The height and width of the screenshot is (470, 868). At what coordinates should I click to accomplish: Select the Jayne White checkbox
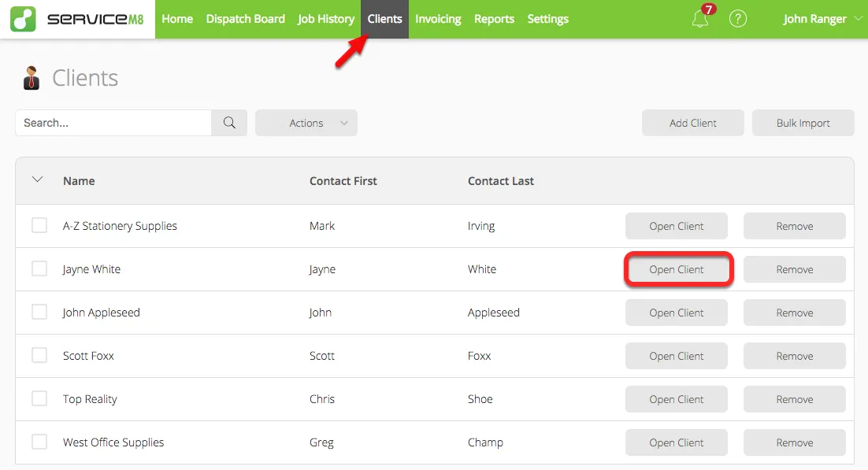click(39, 269)
